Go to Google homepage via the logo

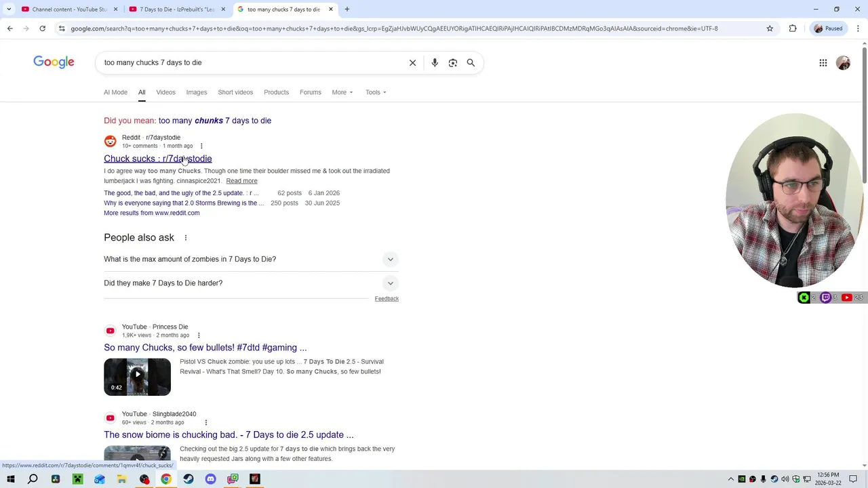[54, 62]
